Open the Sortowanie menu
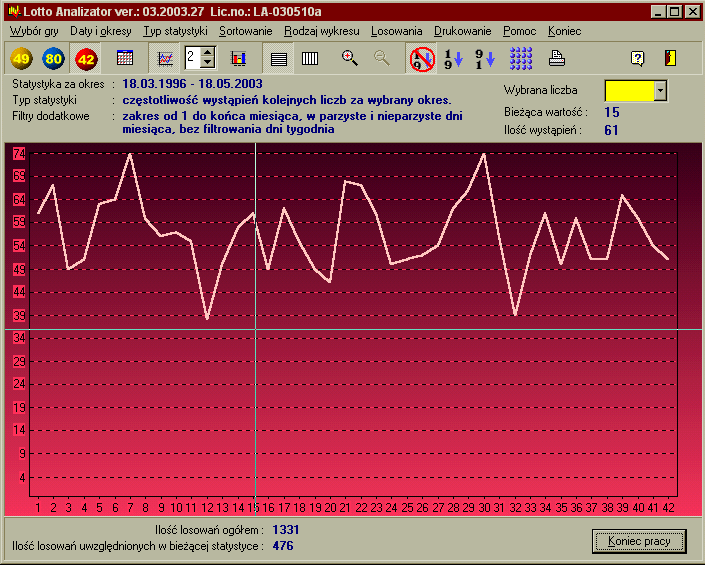The width and height of the screenshot is (705, 565). point(245,31)
